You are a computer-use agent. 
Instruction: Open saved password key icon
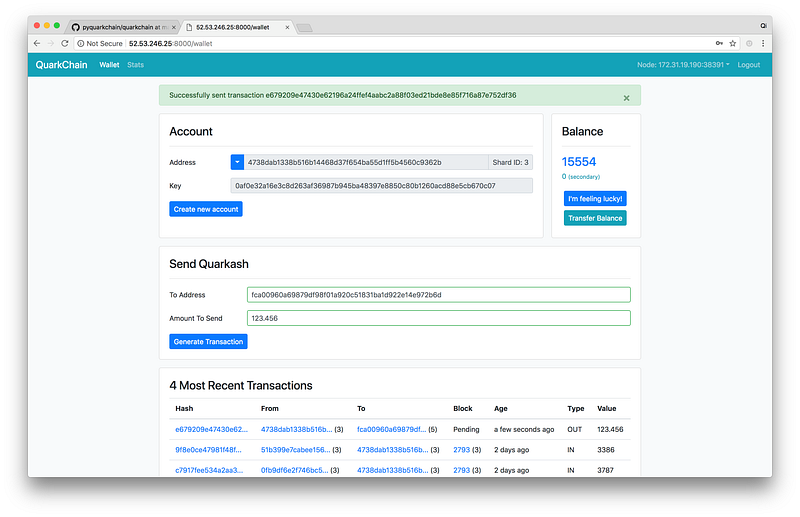[719, 43]
